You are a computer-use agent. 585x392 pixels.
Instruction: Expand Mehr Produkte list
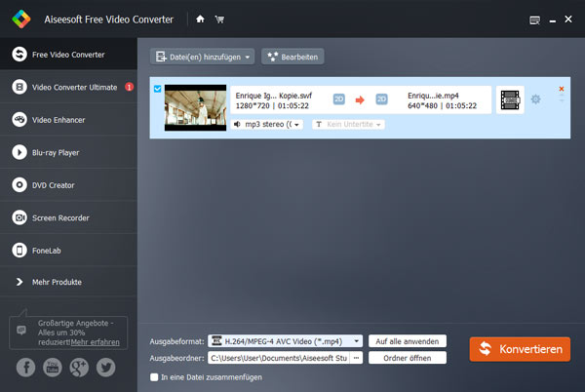pyautogui.click(x=68, y=282)
